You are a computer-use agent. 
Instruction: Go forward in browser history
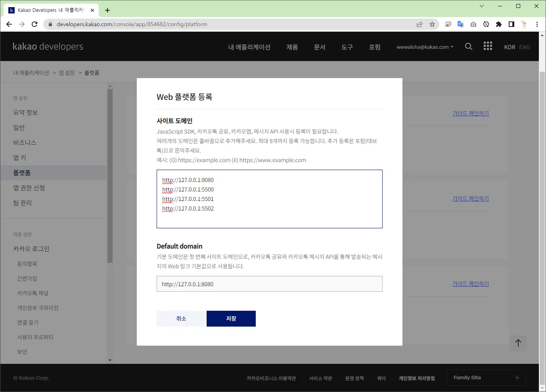coord(22,24)
